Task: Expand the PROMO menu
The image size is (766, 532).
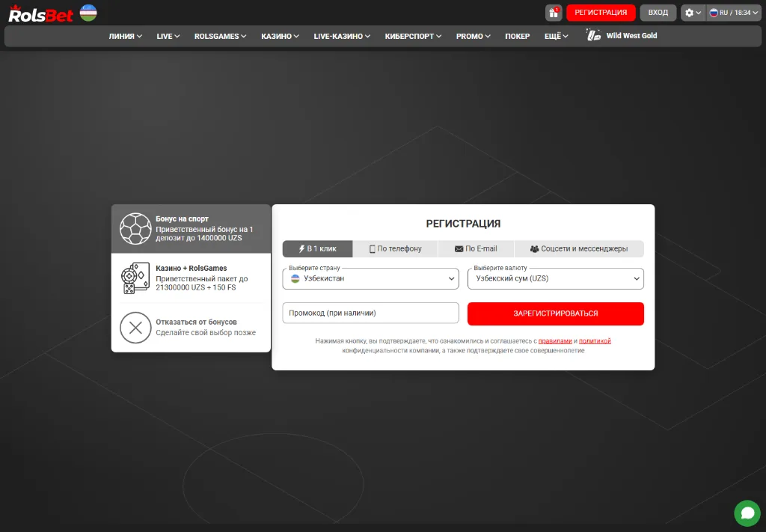Action: tap(474, 36)
